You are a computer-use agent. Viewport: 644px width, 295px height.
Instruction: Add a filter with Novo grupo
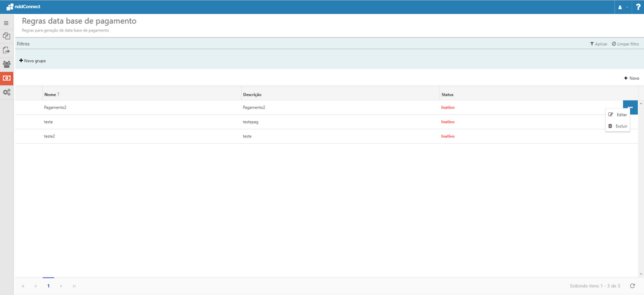(x=33, y=61)
